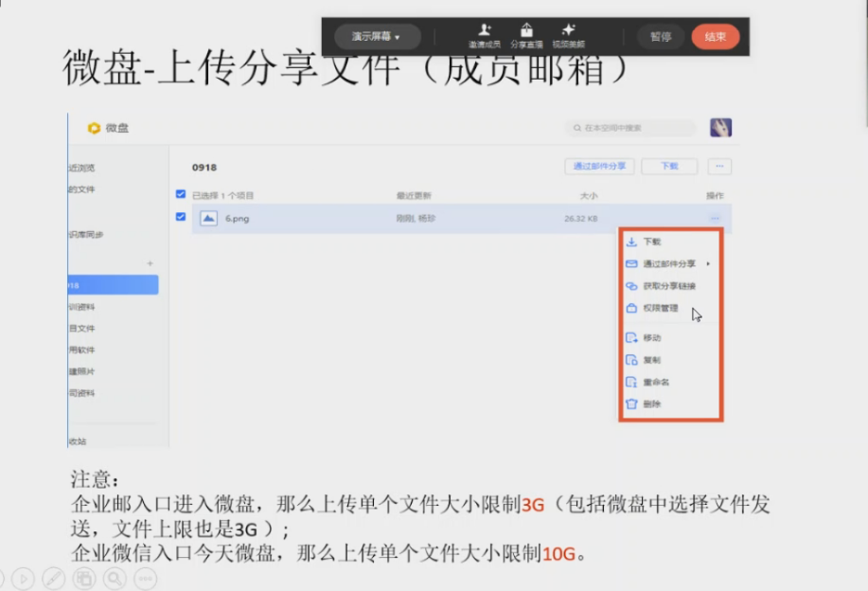Click the ellipsis icon in bottom-left toolbar
This screenshot has width=868, height=591.
click(144, 578)
